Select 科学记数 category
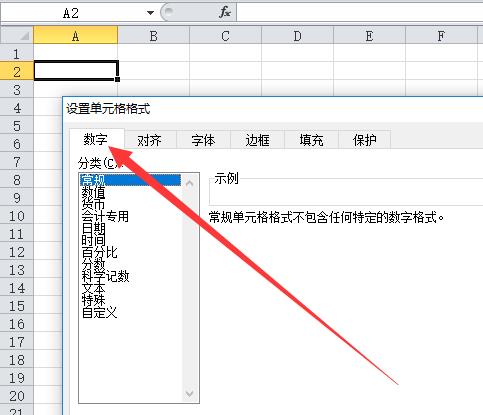 (105, 276)
